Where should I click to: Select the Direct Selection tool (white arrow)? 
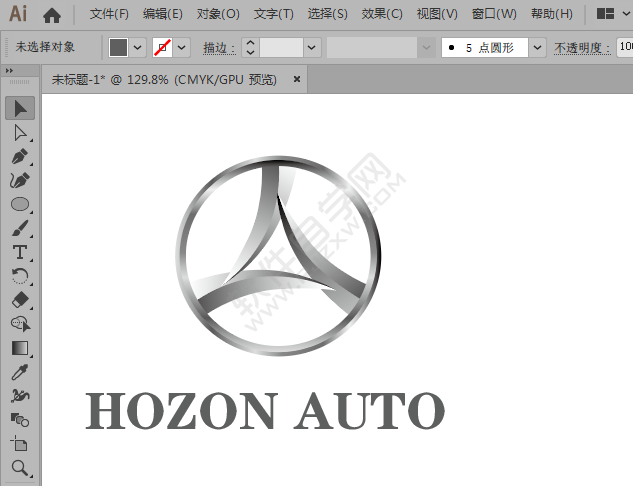pyautogui.click(x=20, y=132)
